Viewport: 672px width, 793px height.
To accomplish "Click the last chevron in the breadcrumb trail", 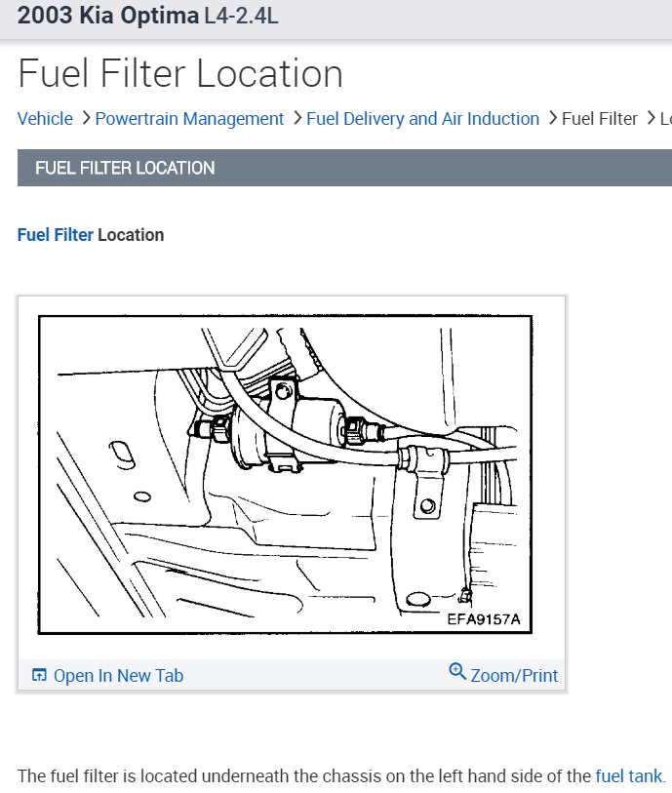I will pos(651,118).
